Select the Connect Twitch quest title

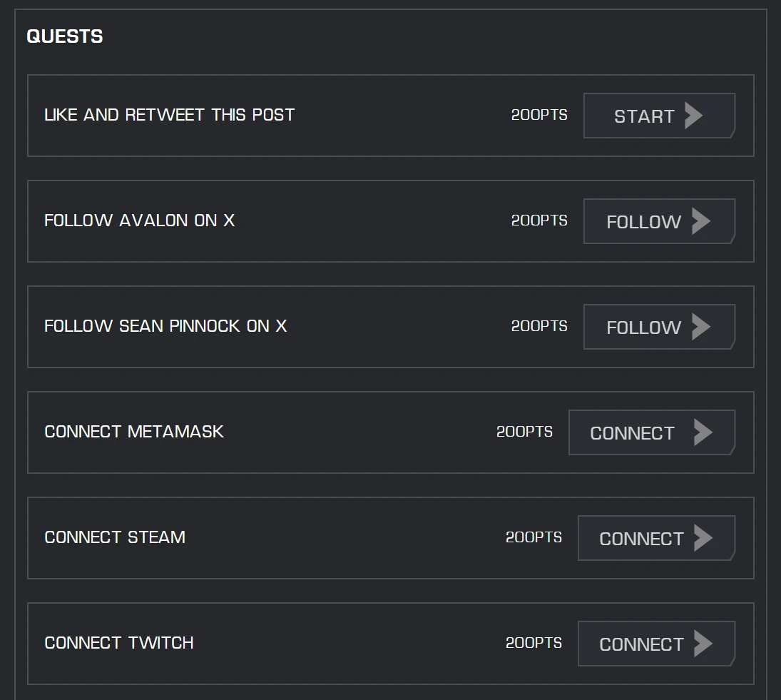(119, 643)
